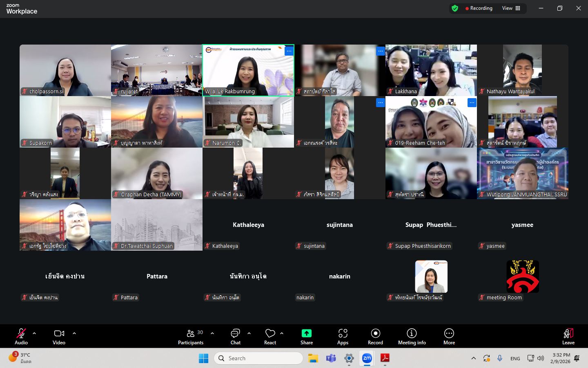Screen dimensions: 588x368
Task: Toggle the taskbar microphone tray icon
Action: click(499, 358)
